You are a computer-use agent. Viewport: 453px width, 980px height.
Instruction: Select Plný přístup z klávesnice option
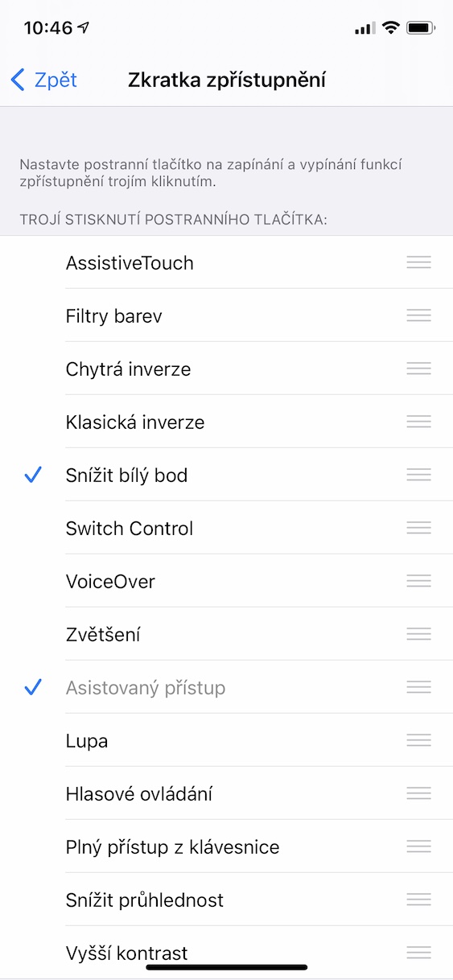coord(226,846)
